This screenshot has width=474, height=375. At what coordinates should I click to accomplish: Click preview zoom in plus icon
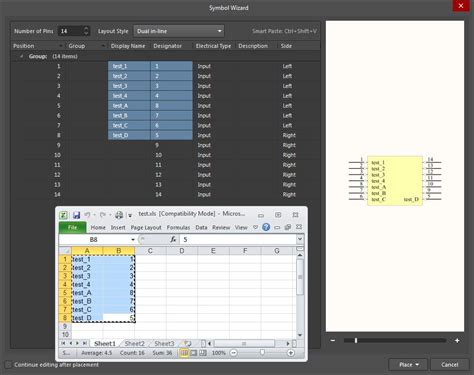[457, 340]
